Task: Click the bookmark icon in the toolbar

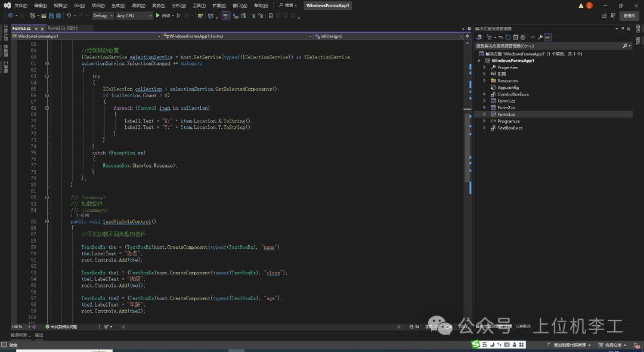Action: (x=270, y=16)
